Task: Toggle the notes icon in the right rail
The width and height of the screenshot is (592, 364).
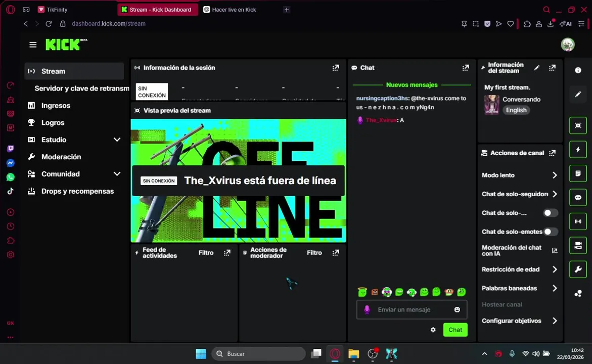Action: pos(578,173)
